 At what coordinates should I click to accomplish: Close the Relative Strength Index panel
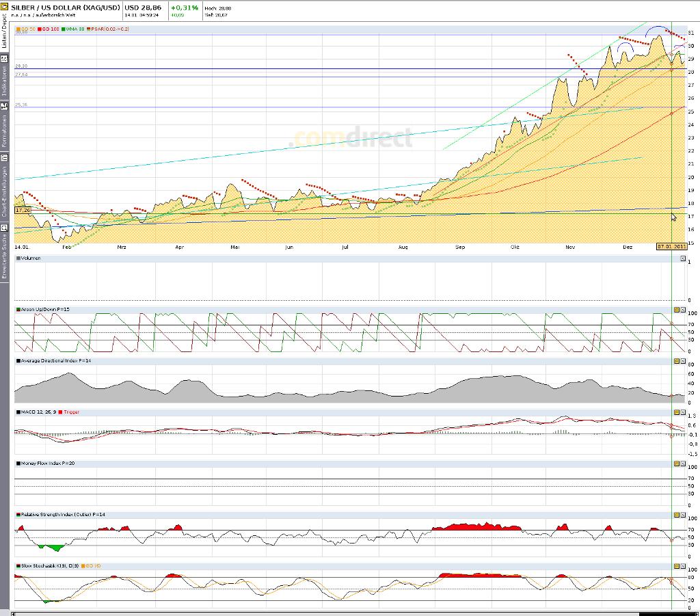(x=683, y=515)
